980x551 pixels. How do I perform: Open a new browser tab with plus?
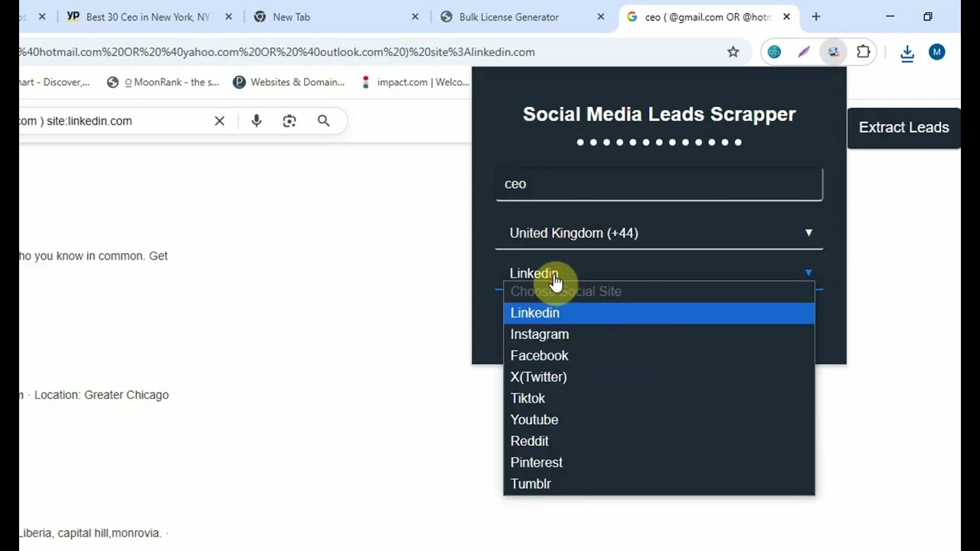click(x=816, y=17)
